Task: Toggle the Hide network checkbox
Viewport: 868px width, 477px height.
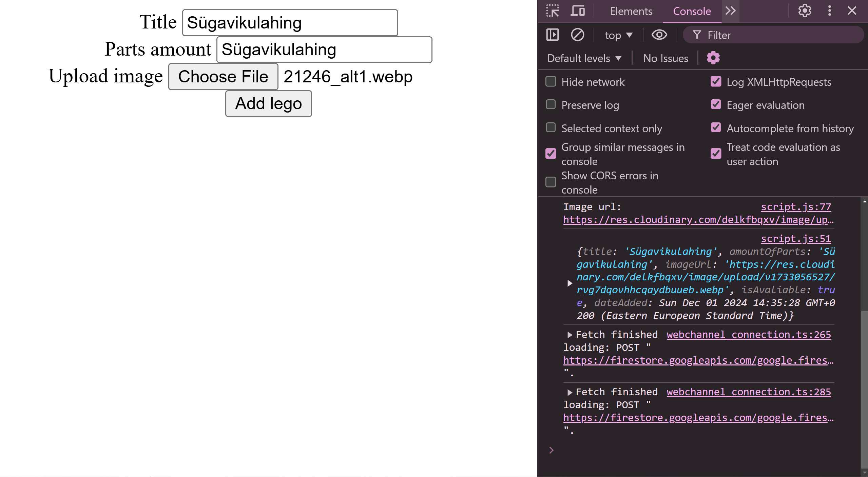Action: coord(551,82)
